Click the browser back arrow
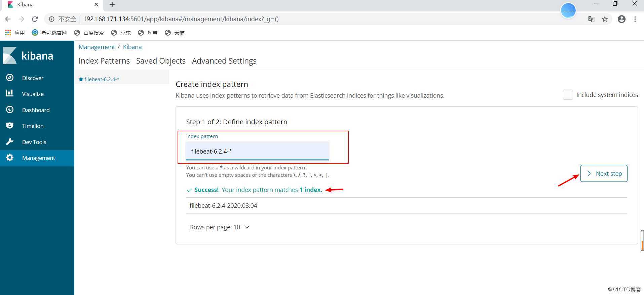 click(x=8, y=19)
